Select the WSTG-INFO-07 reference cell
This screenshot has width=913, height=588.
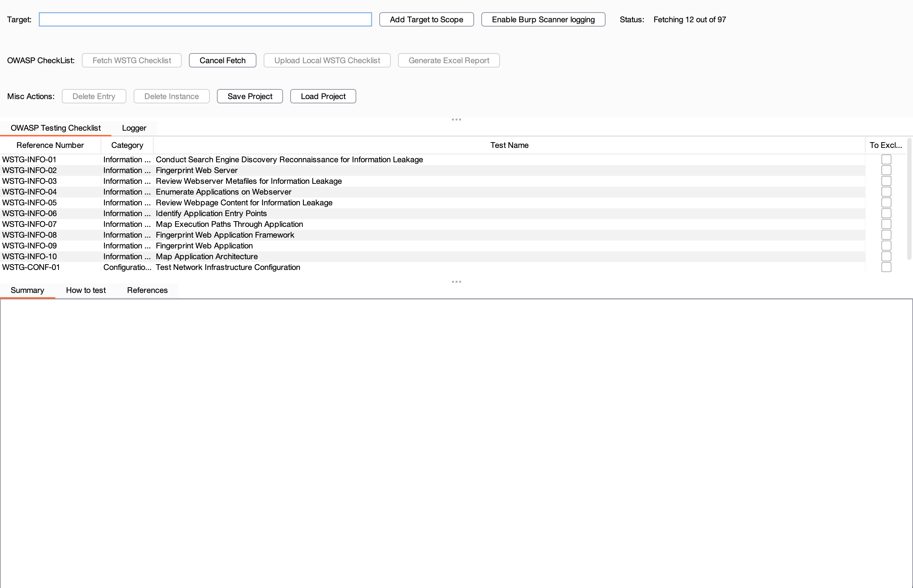pyautogui.click(x=50, y=224)
